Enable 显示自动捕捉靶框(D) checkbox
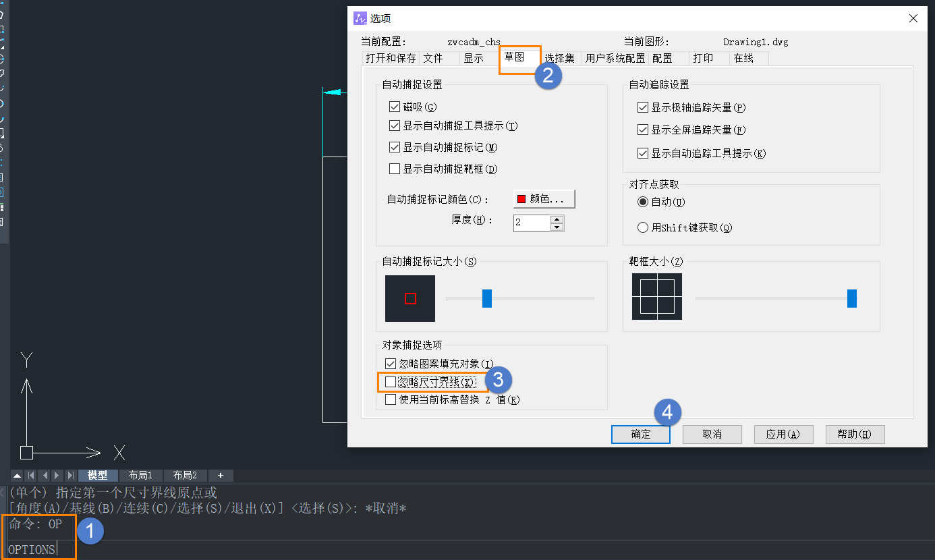The width and height of the screenshot is (935, 560). click(x=395, y=169)
